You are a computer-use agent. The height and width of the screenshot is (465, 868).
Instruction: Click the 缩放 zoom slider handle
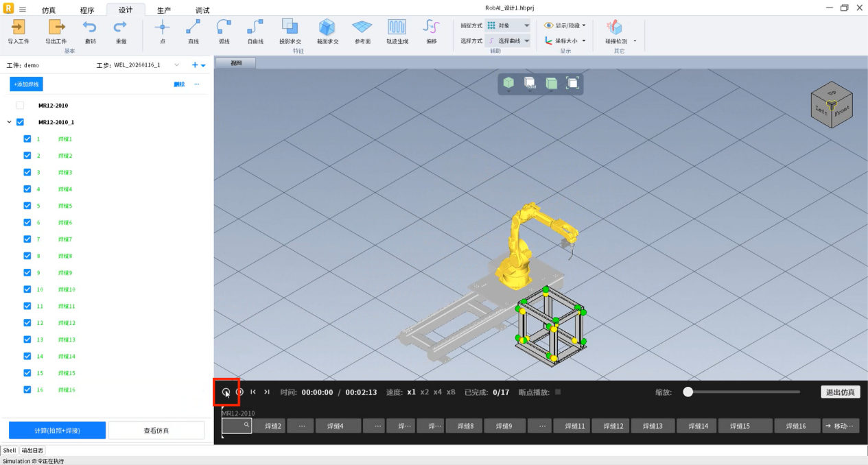tap(688, 392)
